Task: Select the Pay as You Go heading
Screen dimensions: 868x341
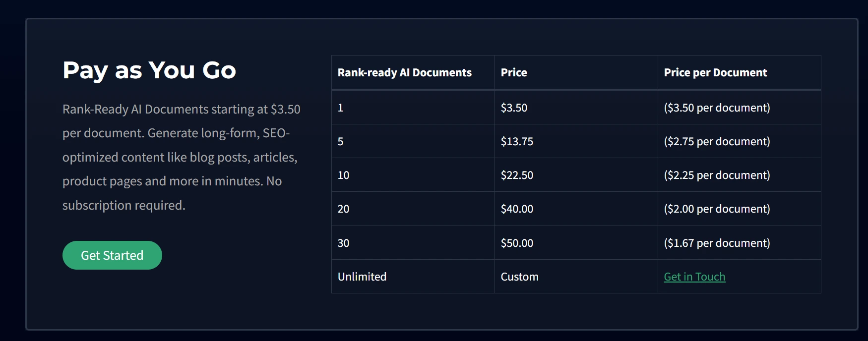Action: pos(149,70)
